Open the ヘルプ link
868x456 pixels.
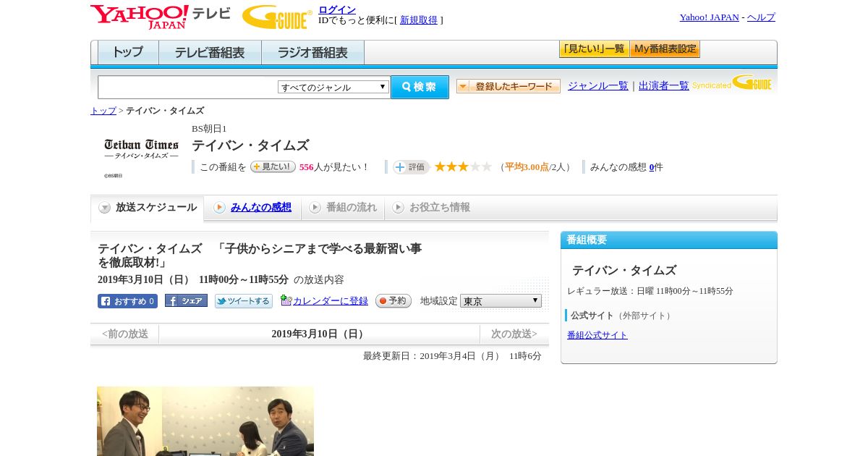pos(761,17)
